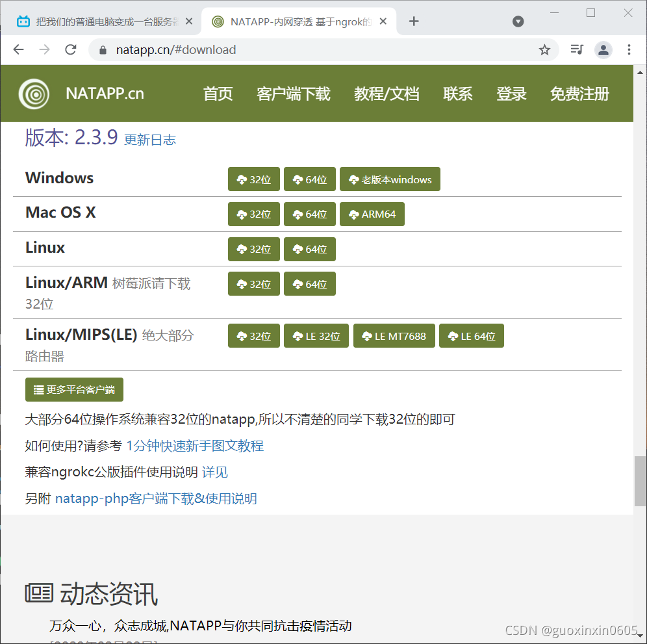Screen dimensions: 647x644
Task: Open 1分钟快速新手图文教程 link
Action: [195, 446]
